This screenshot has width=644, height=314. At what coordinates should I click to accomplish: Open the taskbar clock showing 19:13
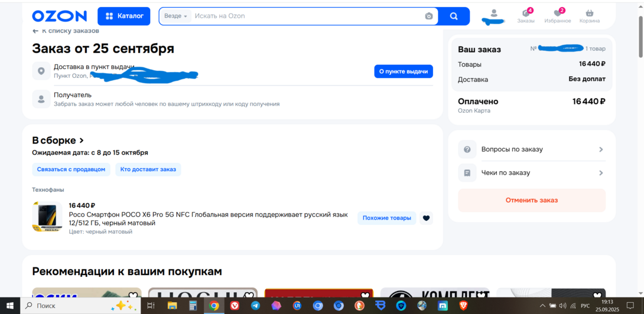point(606,306)
